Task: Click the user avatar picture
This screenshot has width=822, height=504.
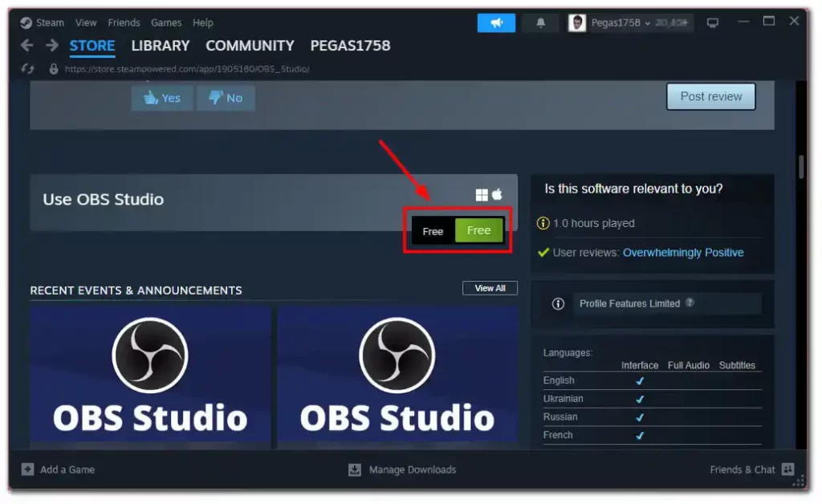Action: (x=576, y=22)
